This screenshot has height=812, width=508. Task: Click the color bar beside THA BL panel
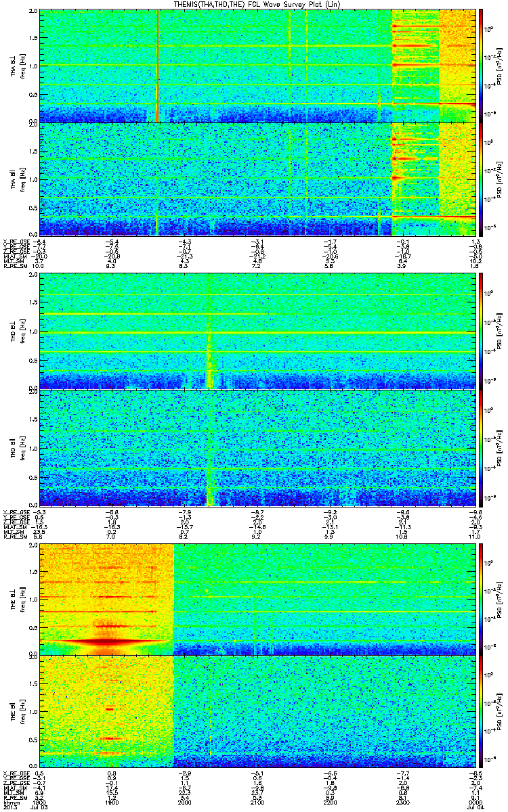click(482, 66)
